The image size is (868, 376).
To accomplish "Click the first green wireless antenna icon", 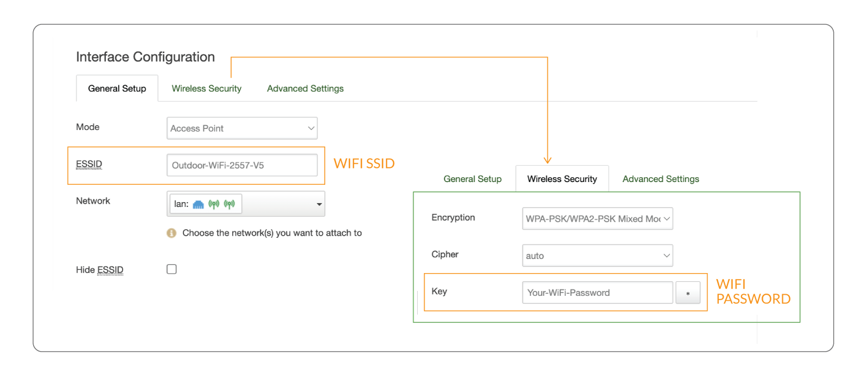I will pos(214,204).
